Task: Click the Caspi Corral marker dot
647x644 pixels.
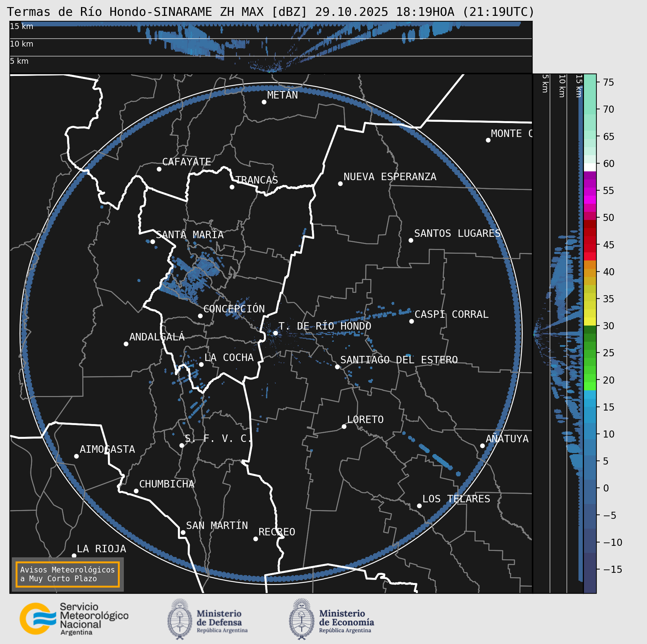Action: (x=411, y=321)
